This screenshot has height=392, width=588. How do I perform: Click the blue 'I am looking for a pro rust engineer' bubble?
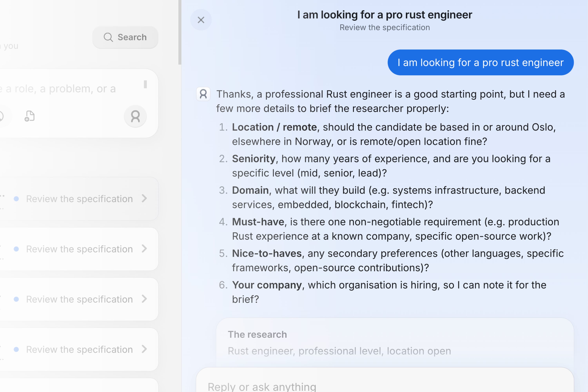point(481,63)
